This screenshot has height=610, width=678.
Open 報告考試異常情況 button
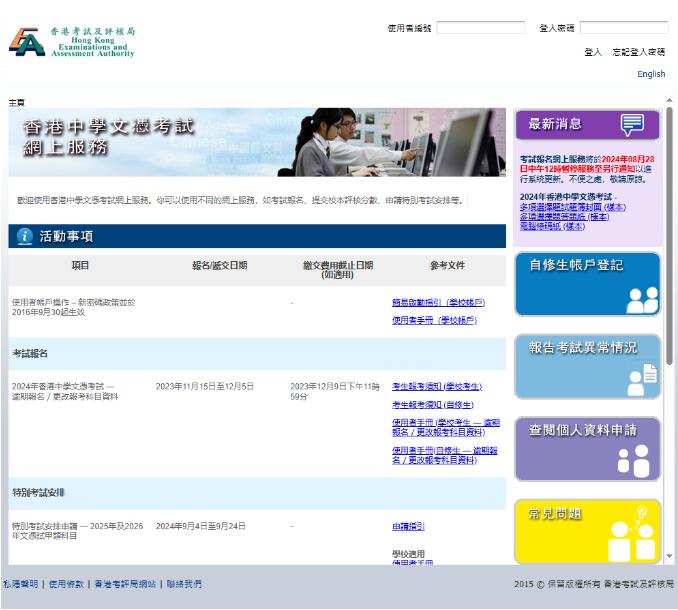coord(587,367)
